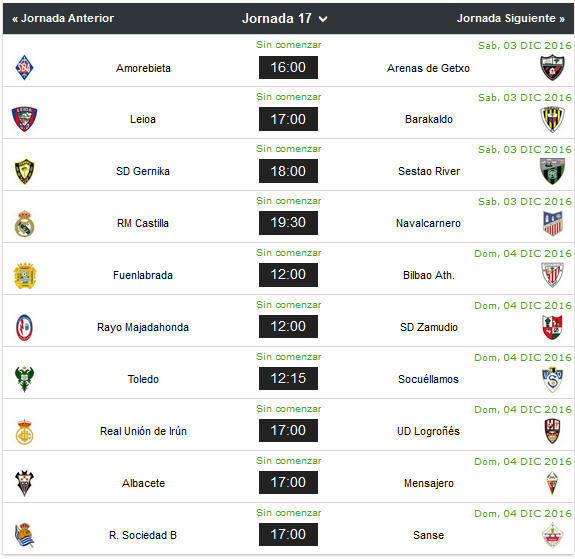Select the Mensajero team name

click(429, 483)
